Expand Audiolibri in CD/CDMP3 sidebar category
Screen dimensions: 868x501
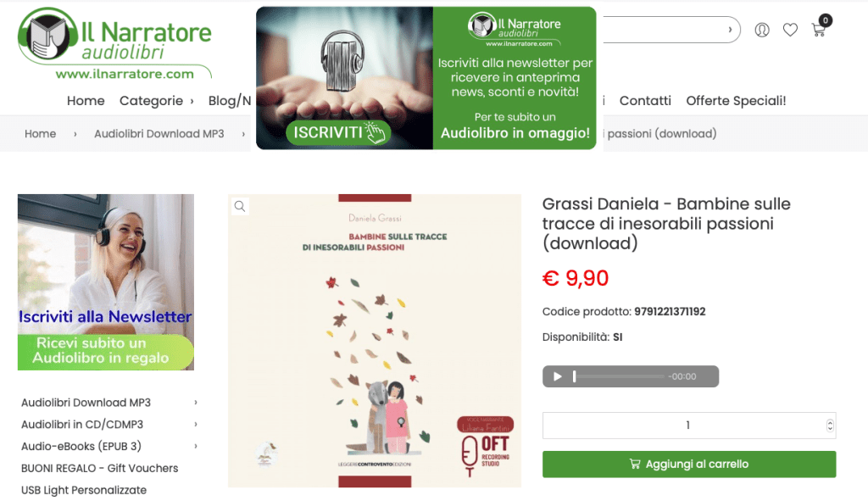pos(196,424)
